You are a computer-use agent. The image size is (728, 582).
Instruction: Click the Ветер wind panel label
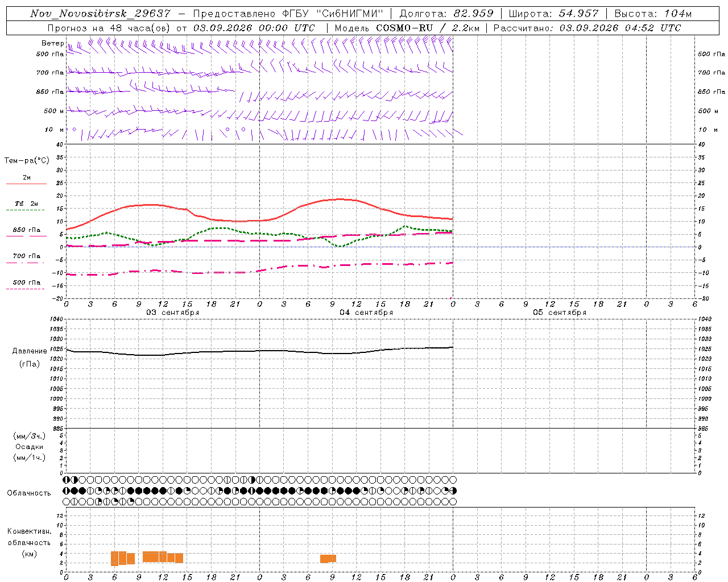coord(53,43)
